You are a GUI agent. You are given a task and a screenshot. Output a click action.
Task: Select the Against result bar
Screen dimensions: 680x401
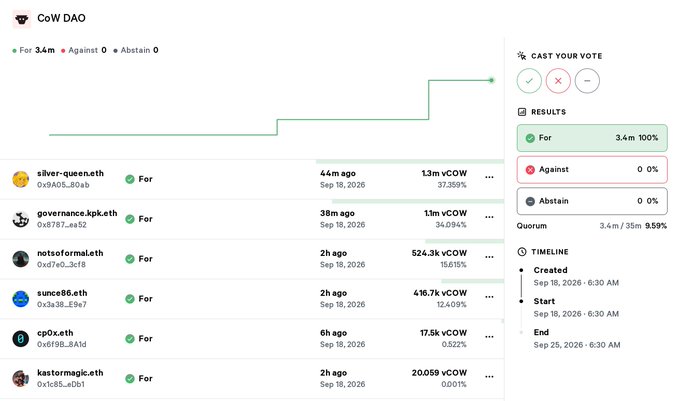click(x=592, y=170)
